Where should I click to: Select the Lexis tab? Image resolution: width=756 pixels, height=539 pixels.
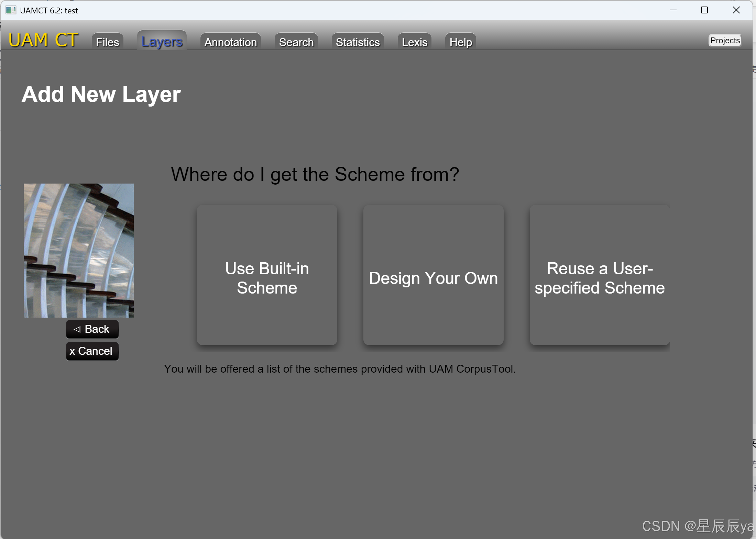(x=414, y=42)
